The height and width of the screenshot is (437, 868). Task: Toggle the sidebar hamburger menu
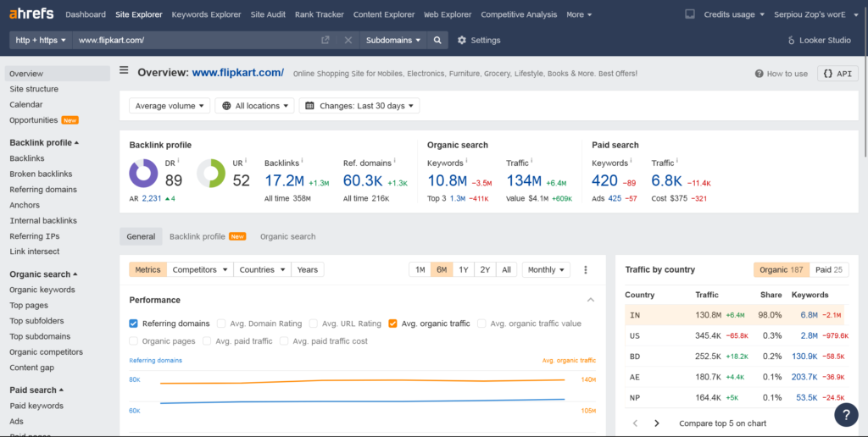(124, 70)
